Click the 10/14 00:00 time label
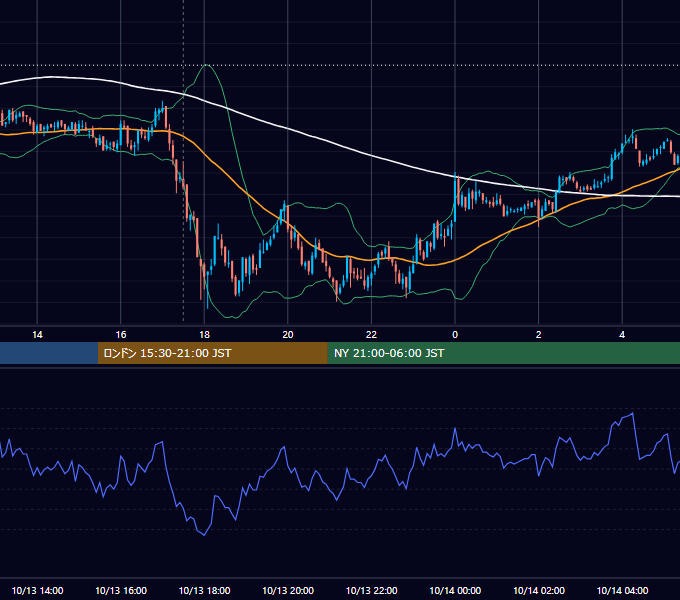The height and width of the screenshot is (600, 680). [x=455, y=590]
